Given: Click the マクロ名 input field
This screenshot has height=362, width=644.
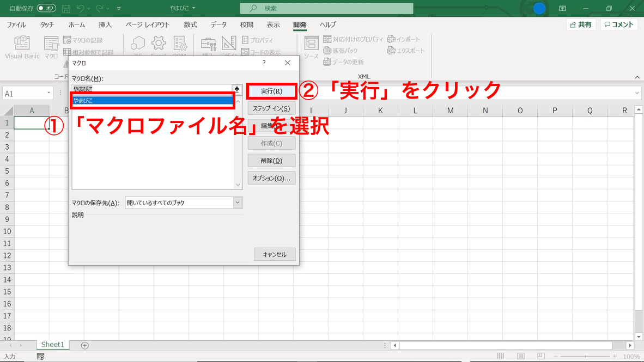Looking at the screenshot, I should (x=152, y=89).
